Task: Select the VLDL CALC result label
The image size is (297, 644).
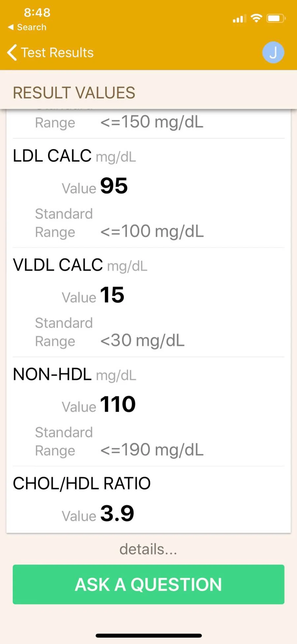Action: pos(58,265)
